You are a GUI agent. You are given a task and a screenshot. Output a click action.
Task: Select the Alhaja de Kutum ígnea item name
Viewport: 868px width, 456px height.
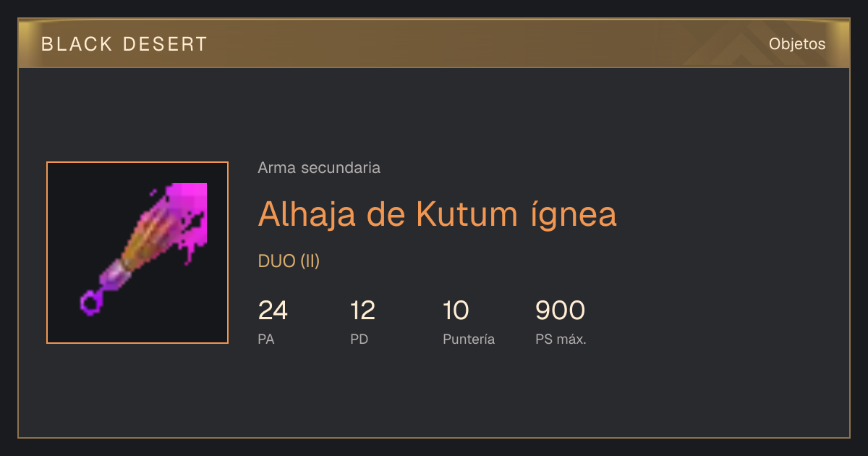coord(438,214)
